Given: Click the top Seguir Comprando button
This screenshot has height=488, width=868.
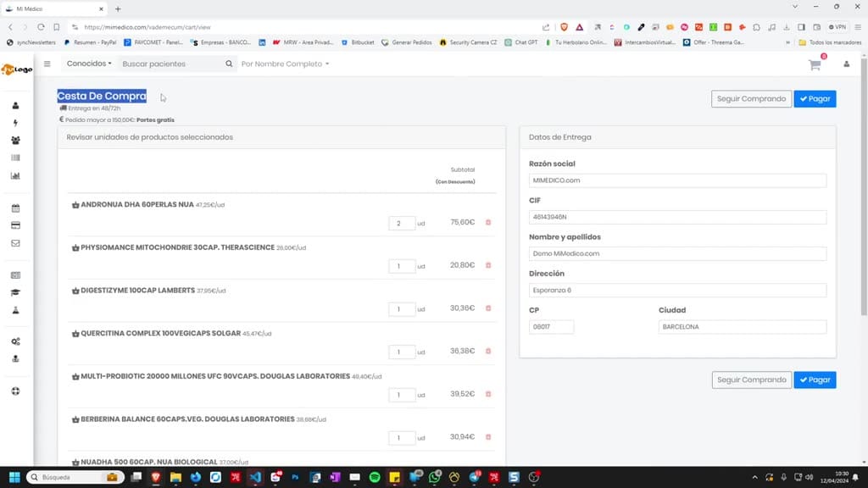Looking at the screenshot, I should 751,98.
